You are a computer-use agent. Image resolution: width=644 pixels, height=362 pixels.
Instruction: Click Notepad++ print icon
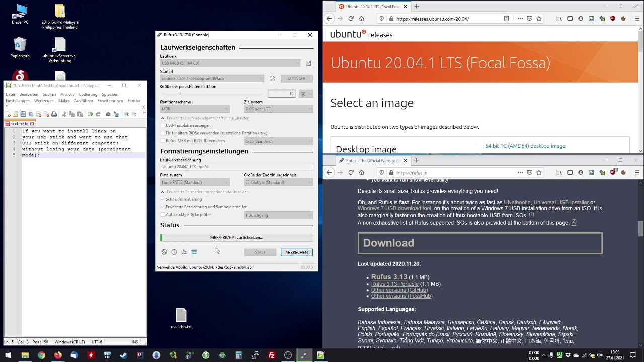click(54, 114)
